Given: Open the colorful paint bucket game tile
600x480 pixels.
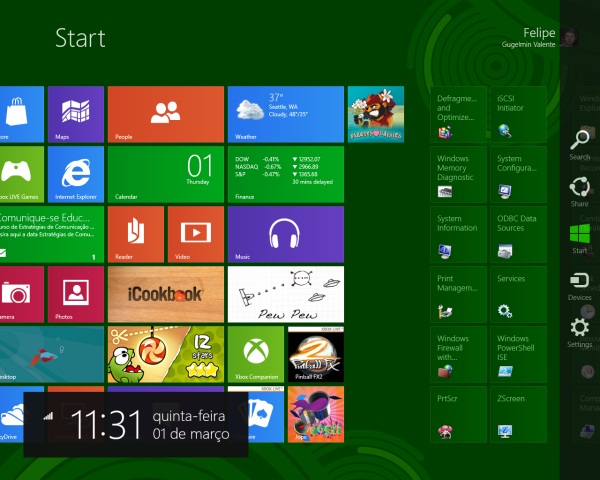Looking at the screenshot, I should tap(316, 414).
